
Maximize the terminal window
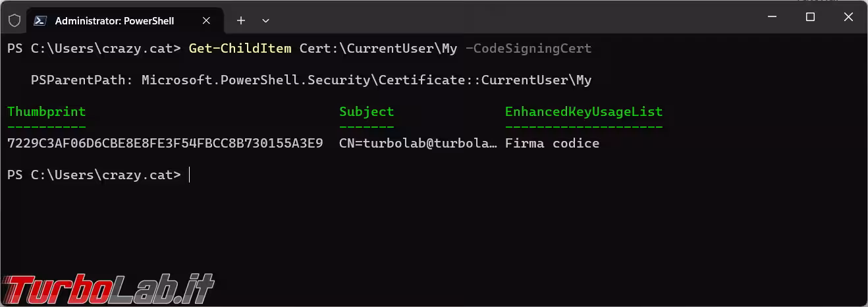pyautogui.click(x=811, y=17)
